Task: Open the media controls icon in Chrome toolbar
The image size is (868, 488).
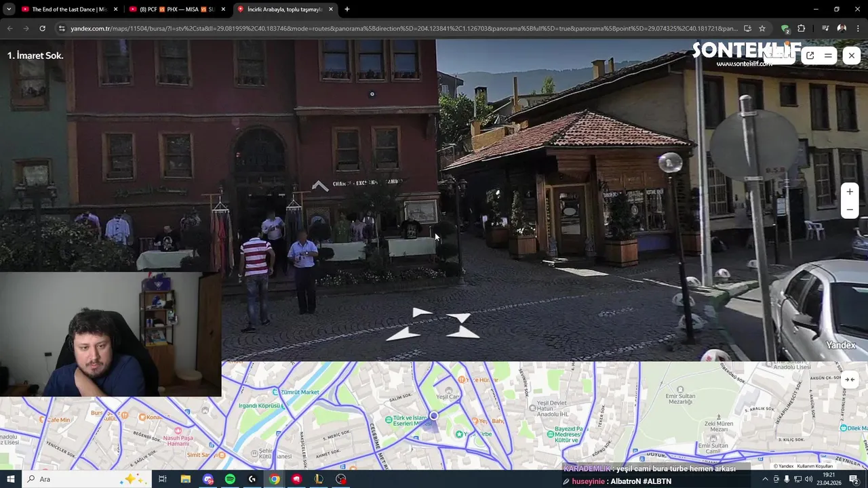Action: (x=825, y=28)
